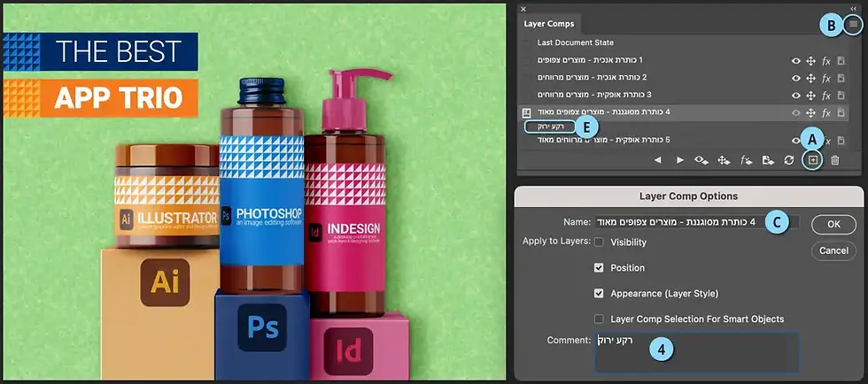Viewport: 868px width, 384px height.
Task: Click the 'THE BEST' banner on the canvas
Action: 101,52
